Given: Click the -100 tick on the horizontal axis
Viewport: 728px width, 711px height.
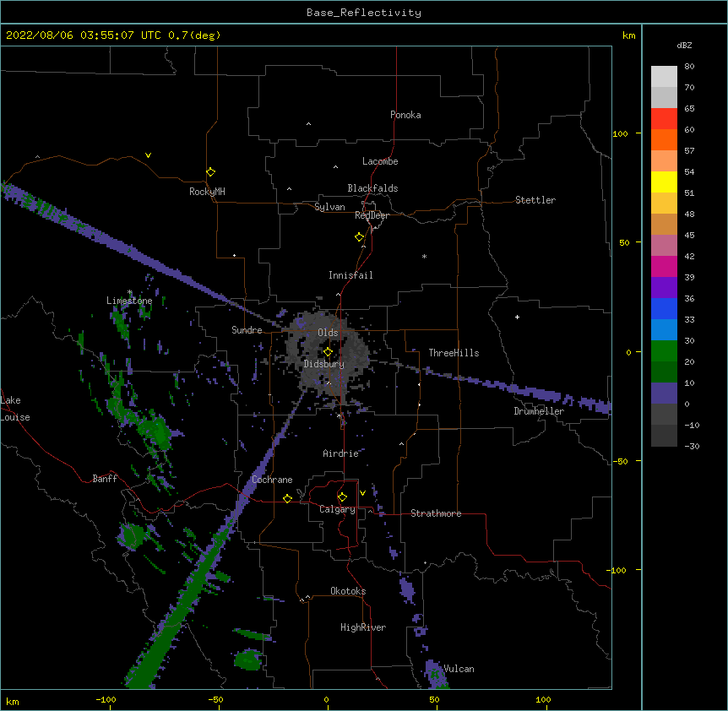Looking at the screenshot, I should click(106, 699).
